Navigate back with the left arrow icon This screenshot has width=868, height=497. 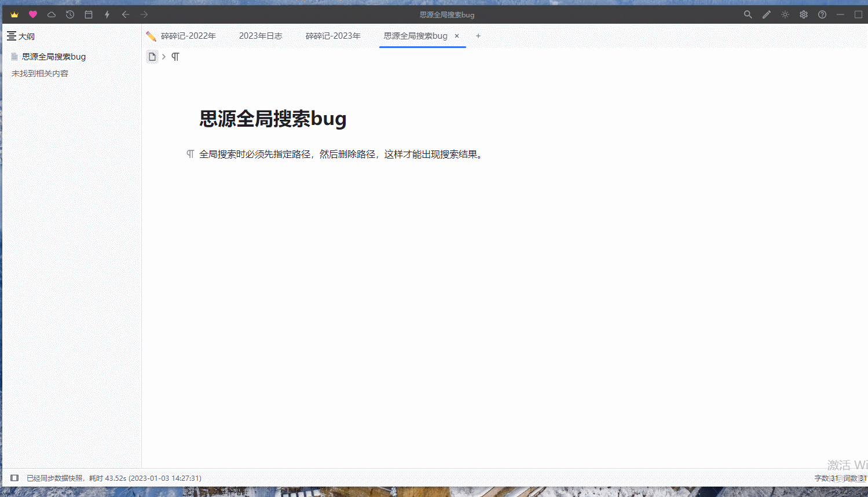[x=125, y=14]
